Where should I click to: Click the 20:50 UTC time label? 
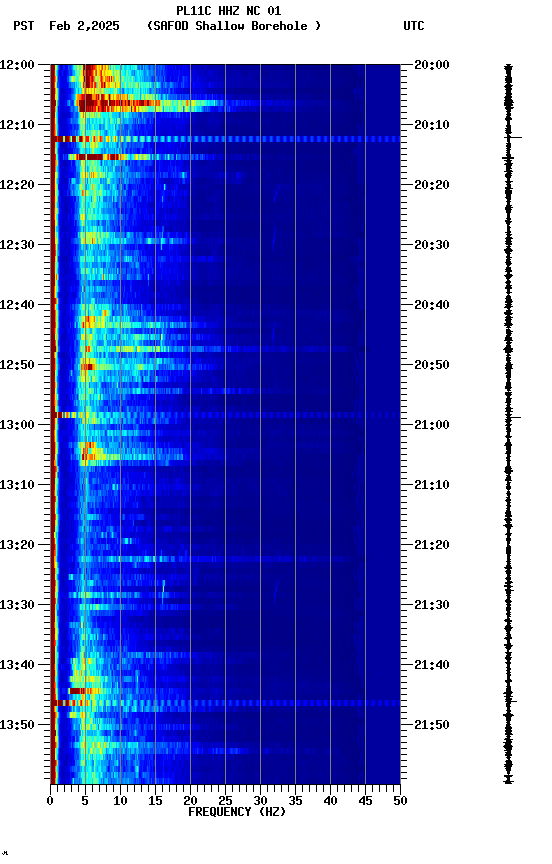[432, 365]
